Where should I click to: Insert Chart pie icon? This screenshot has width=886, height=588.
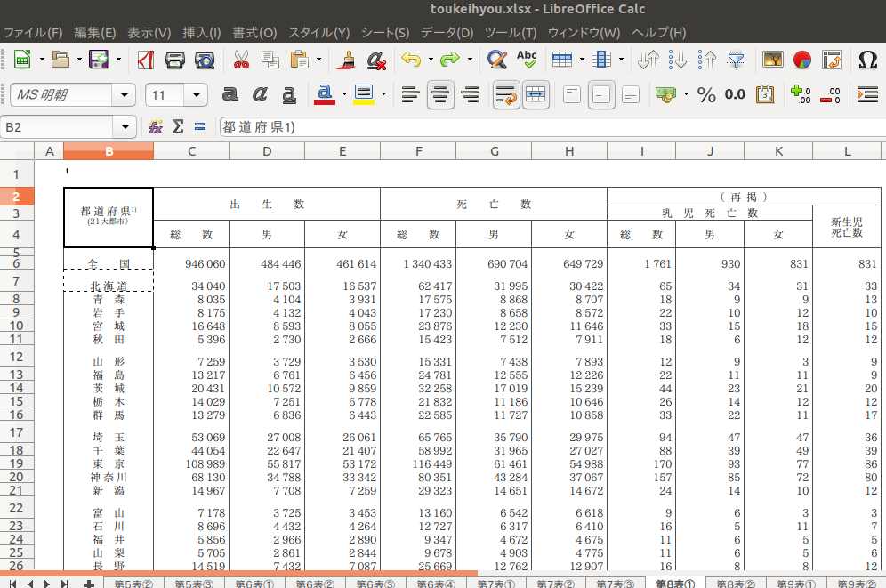[802, 60]
